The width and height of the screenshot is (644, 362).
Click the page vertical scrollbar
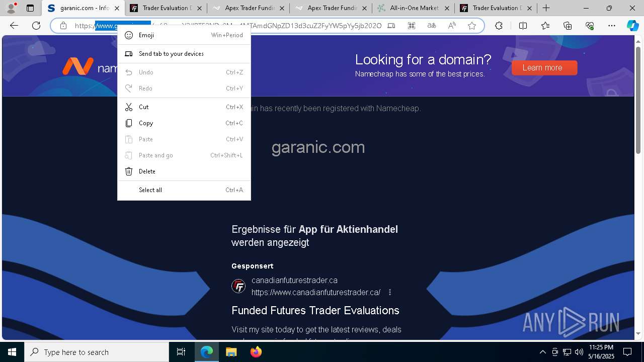[638, 101]
